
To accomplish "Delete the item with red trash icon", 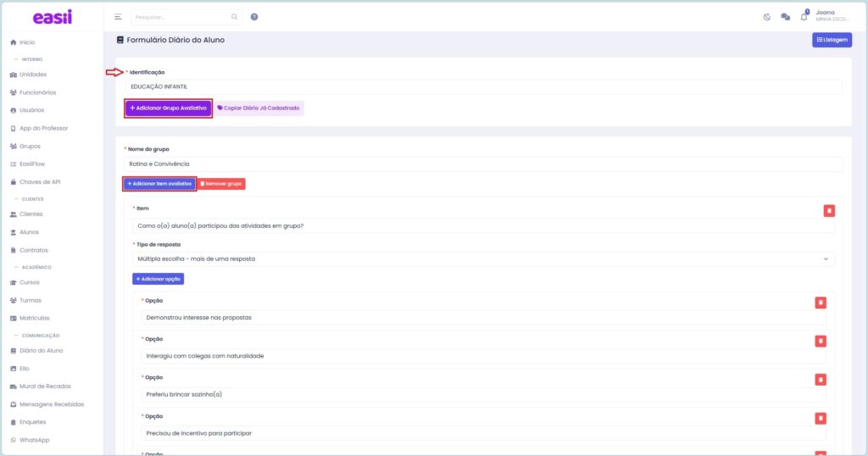I will coord(829,211).
